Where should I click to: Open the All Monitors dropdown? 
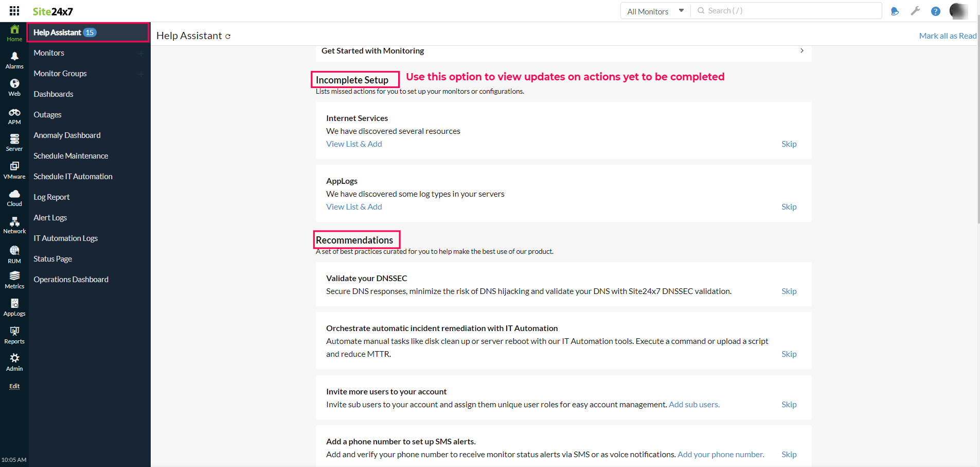pyautogui.click(x=655, y=11)
